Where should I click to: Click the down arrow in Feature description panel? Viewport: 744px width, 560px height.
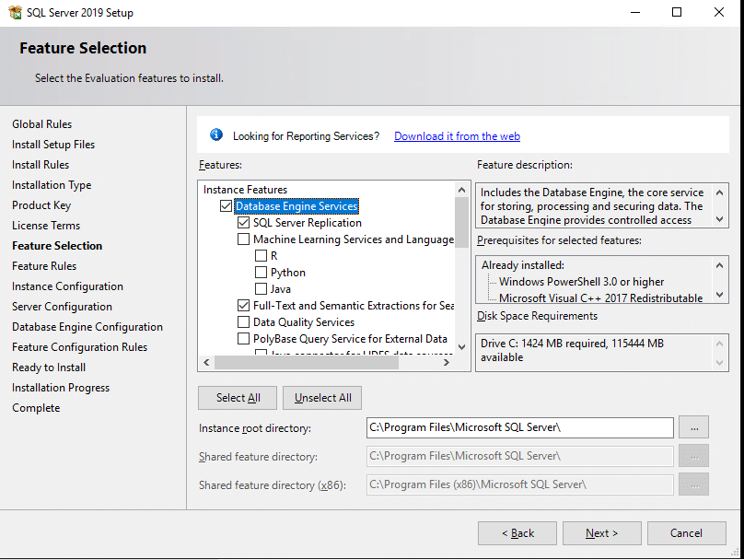click(x=721, y=219)
